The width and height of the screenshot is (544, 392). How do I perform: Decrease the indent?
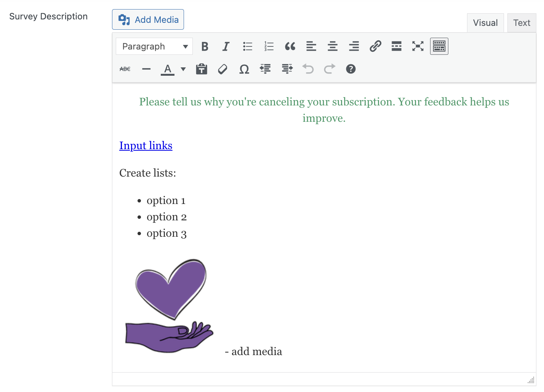coord(266,69)
